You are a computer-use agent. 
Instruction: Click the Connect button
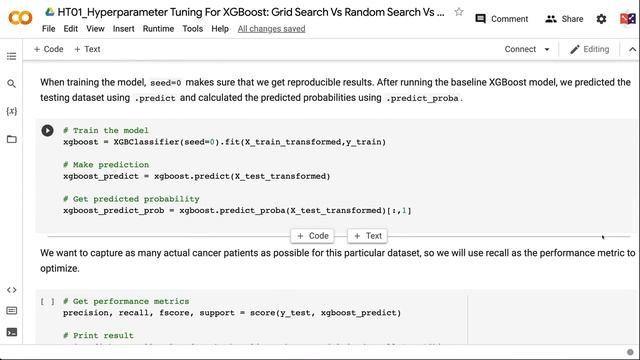[520, 49]
